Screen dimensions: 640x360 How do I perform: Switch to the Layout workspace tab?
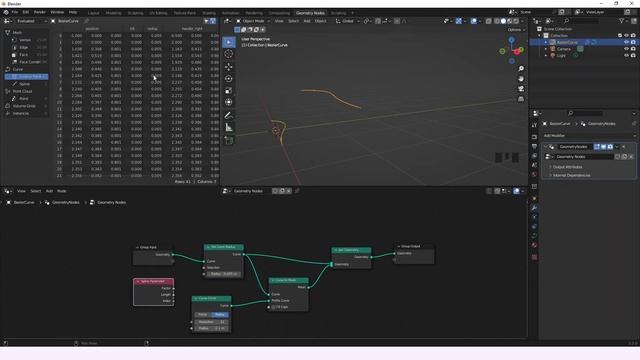pos(93,13)
